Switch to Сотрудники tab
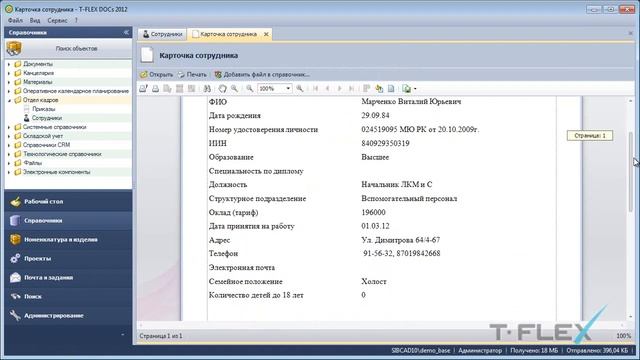This screenshot has height=360, width=640. click(162, 34)
